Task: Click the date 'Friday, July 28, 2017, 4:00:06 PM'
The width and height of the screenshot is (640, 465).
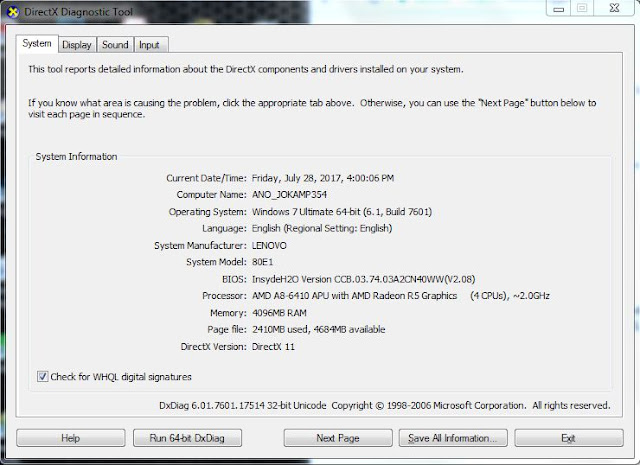Action: [x=322, y=178]
